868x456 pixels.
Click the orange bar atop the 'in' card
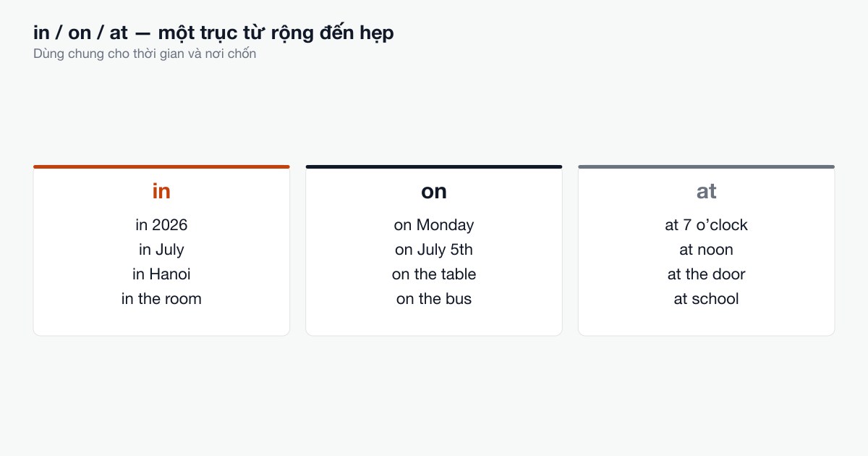[x=161, y=166]
